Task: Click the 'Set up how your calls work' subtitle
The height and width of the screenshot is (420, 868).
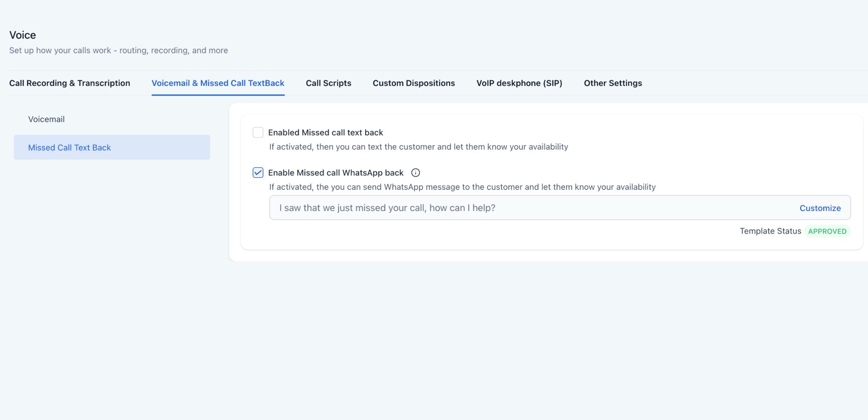Action: pos(119,51)
